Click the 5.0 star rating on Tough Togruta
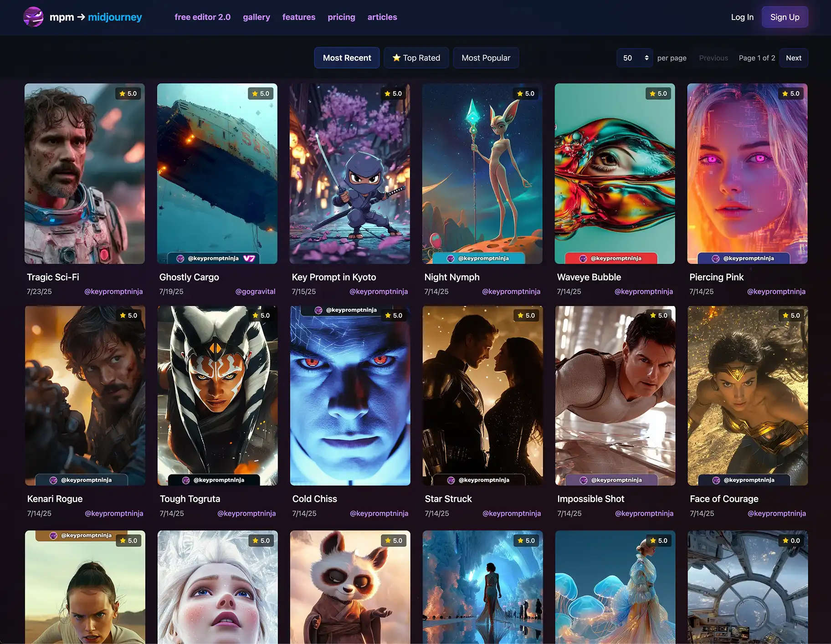The height and width of the screenshot is (644, 831). [261, 315]
